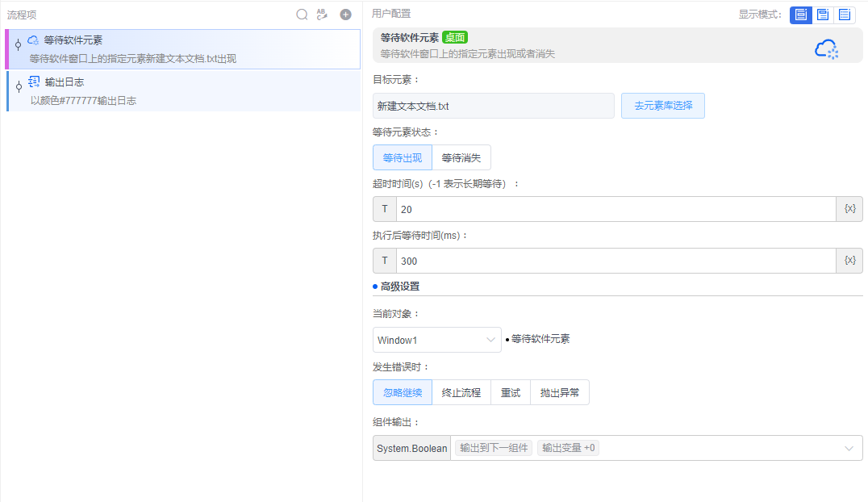Screen dimensions: 868x502
Task: Click 去元素库选择 button
Action: (662, 105)
